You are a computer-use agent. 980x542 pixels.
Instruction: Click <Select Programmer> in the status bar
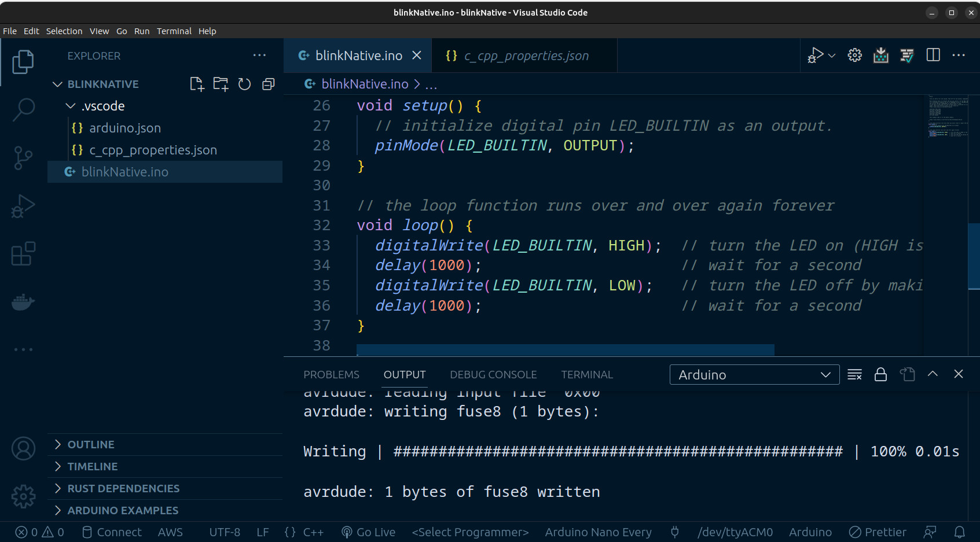point(470,532)
